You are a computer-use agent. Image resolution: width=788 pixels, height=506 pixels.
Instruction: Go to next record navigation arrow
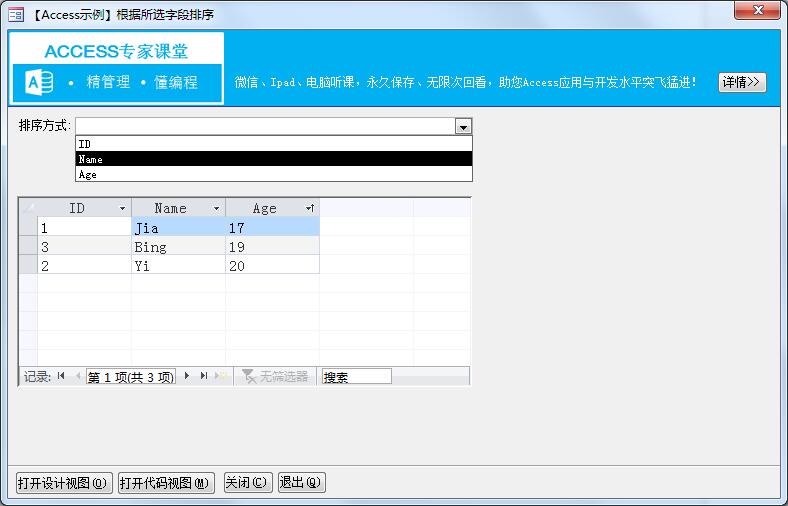(187, 376)
